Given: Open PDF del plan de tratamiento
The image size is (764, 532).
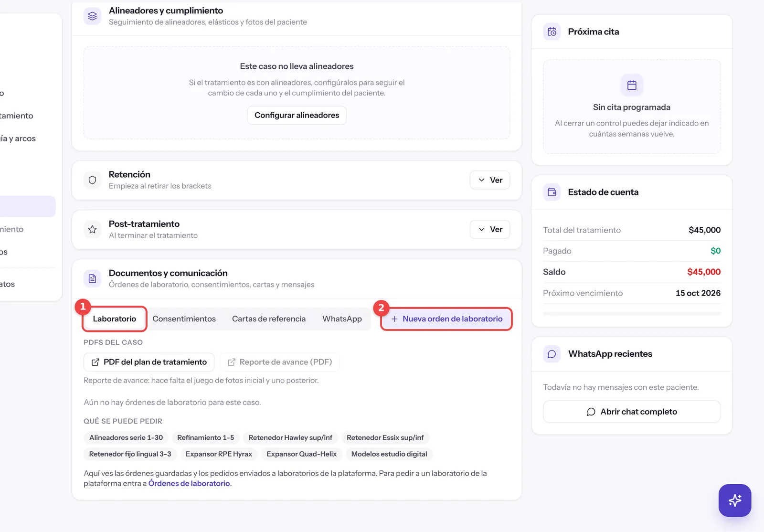Looking at the screenshot, I should [x=149, y=362].
